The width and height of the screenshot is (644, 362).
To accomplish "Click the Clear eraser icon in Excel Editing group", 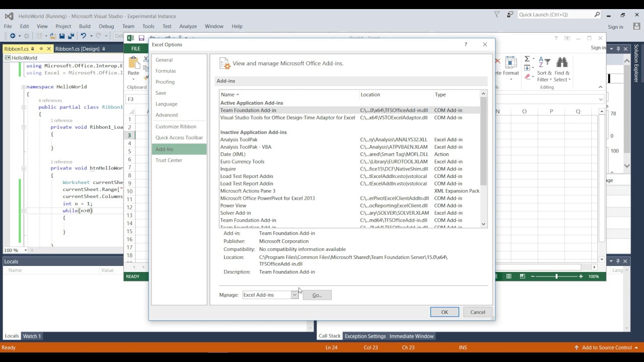I will (527, 77).
